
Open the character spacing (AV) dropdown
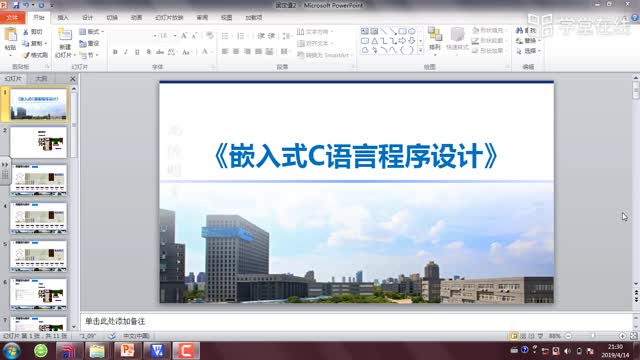pyautogui.click(x=172, y=52)
